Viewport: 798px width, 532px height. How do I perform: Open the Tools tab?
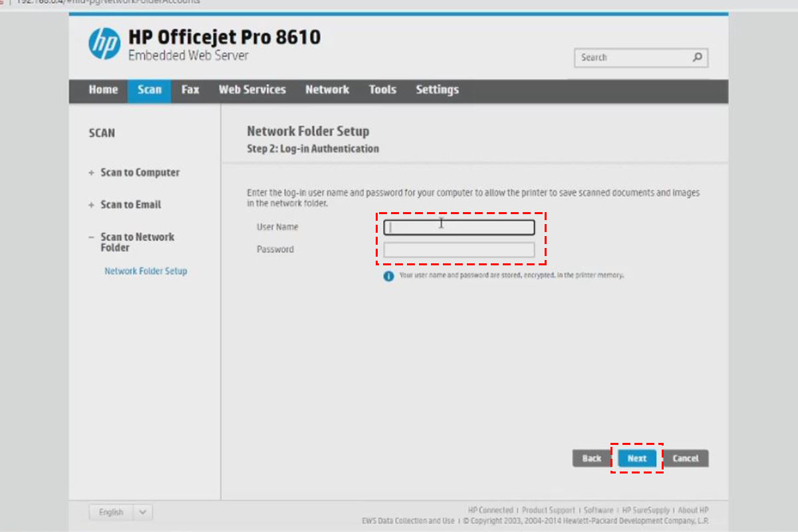pos(382,90)
